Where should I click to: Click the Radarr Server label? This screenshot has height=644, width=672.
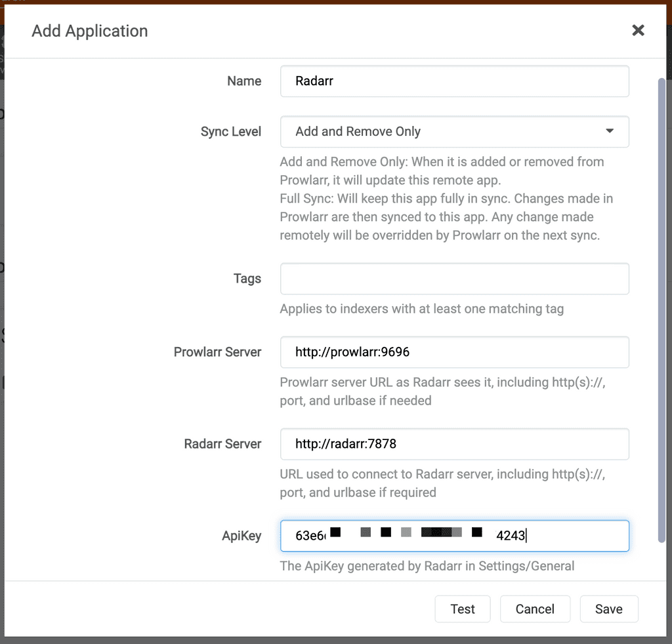222,444
